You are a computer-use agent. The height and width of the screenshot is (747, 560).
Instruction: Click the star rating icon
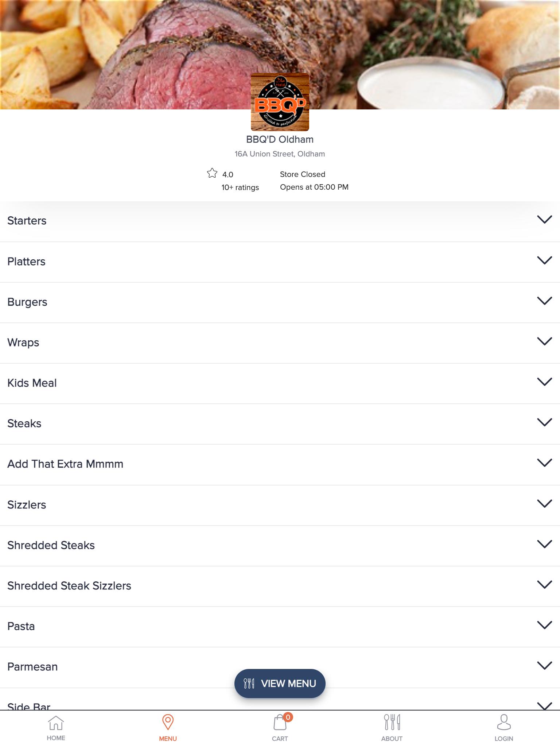tap(212, 173)
